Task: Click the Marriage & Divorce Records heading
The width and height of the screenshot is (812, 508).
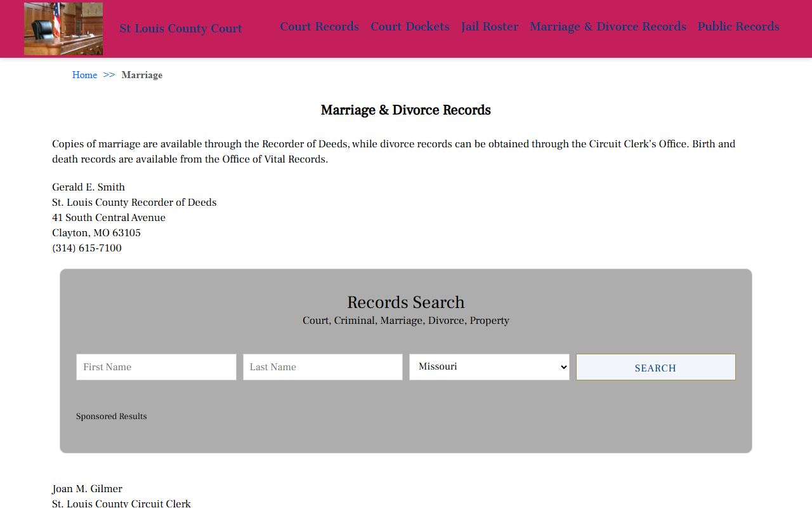Action: 406,110
